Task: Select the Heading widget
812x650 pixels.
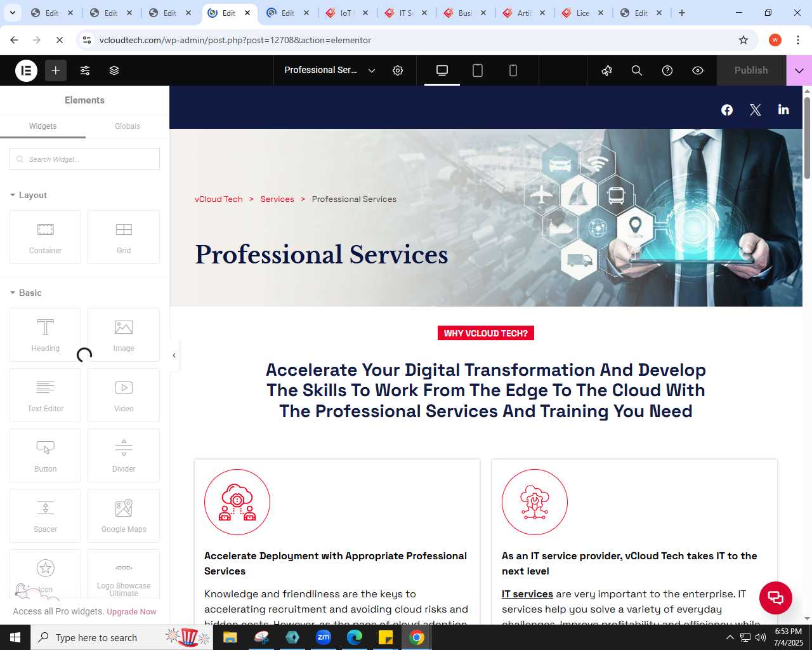Action: pos(45,335)
